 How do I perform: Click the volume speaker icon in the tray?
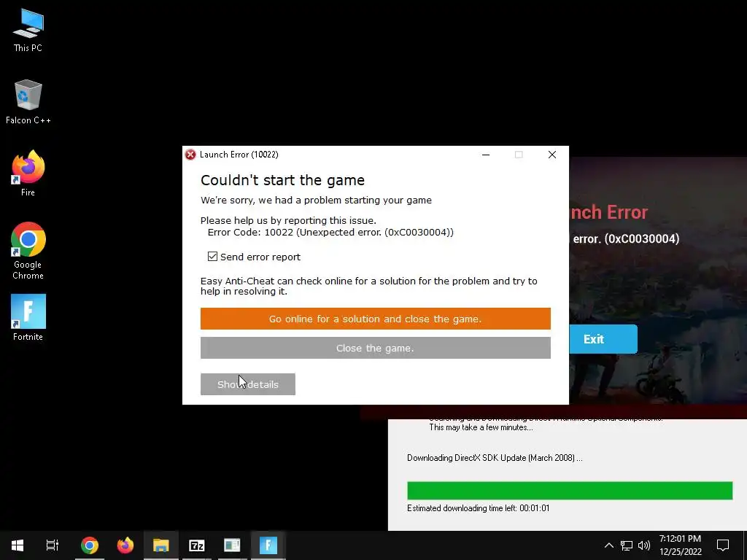click(x=644, y=545)
